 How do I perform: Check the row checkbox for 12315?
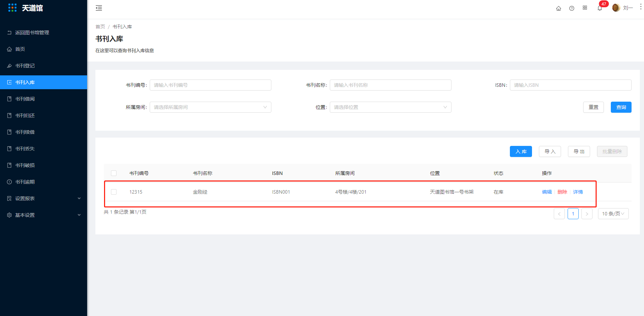[114, 192]
